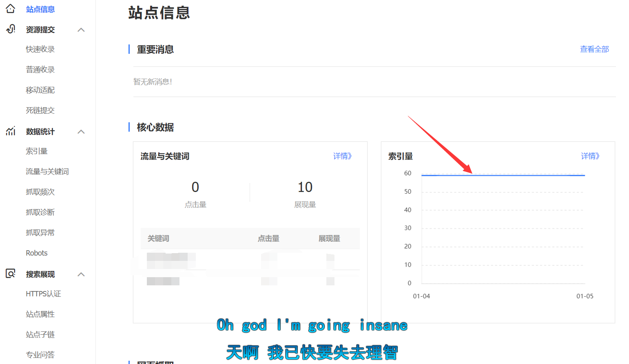
Task: Click 查看全部 link for messages
Action: tap(594, 49)
